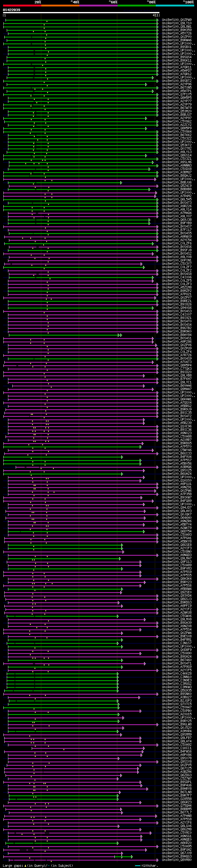Open hit UniRef100_B9HQG3
The width and height of the screenshot is (197, 868).
point(176,856)
